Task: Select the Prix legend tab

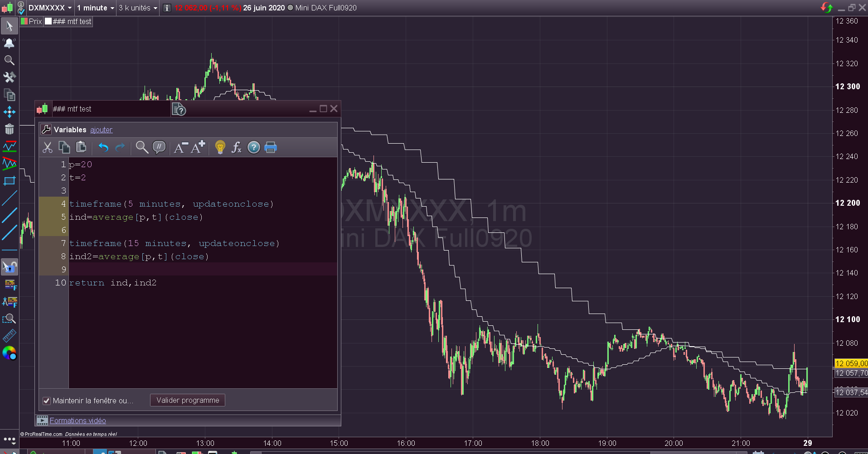Action: (31, 21)
